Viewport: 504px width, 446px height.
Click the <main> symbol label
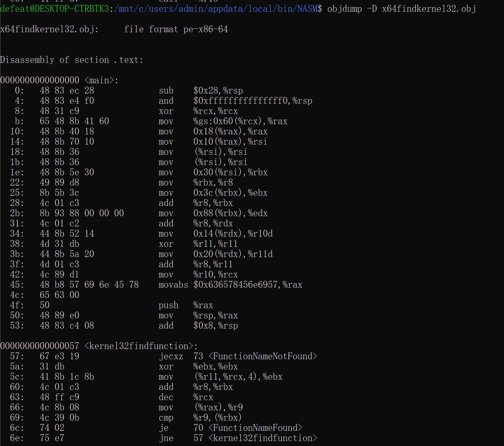coord(101,81)
